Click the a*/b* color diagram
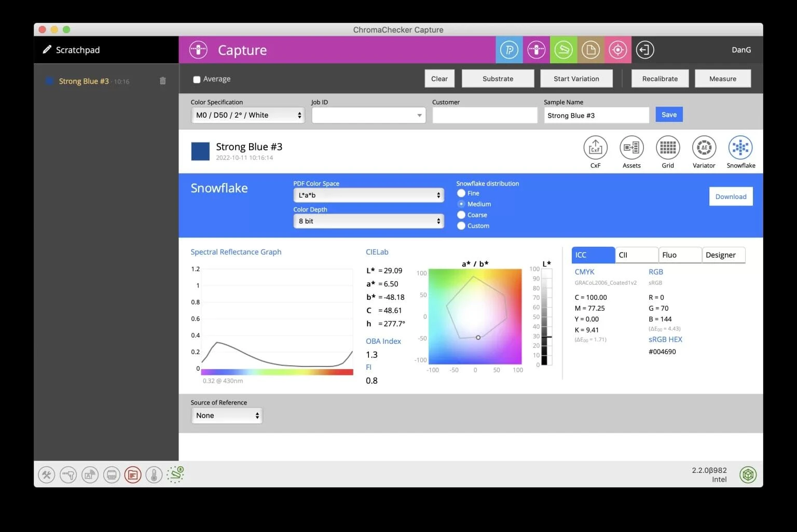The height and width of the screenshot is (532, 797). coord(475,316)
